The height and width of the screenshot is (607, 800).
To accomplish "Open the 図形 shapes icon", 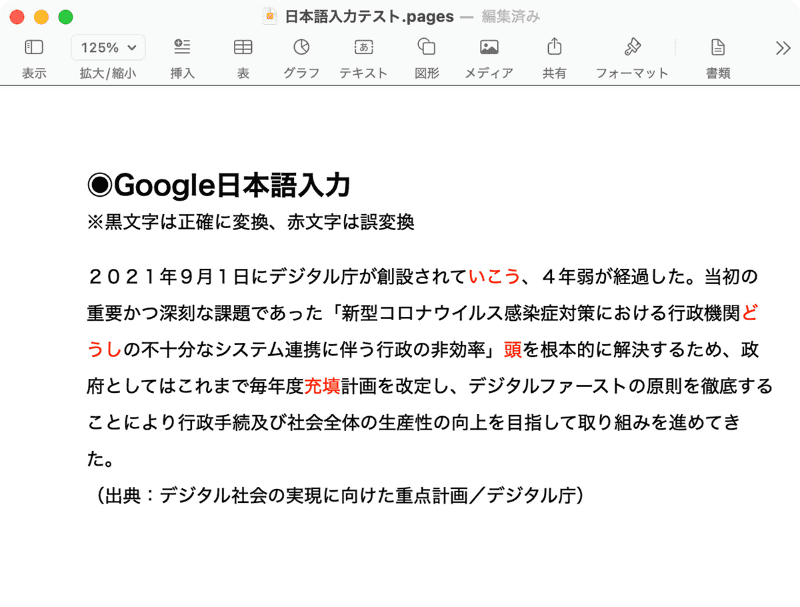I will (427, 47).
